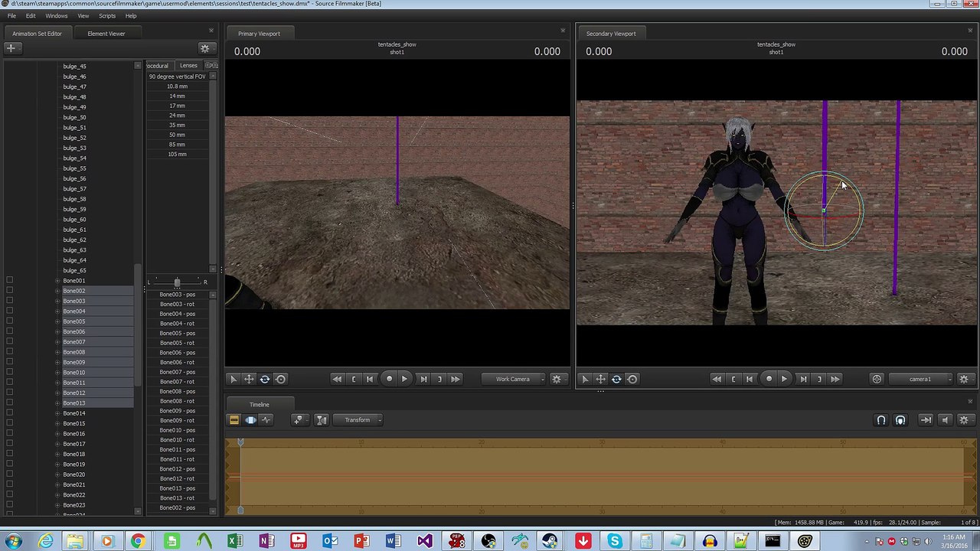The height and width of the screenshot is (551, 980).
Task: Open Chrome from the Windows taskbar
Action: pyautogui.click(x=138, y=542)
